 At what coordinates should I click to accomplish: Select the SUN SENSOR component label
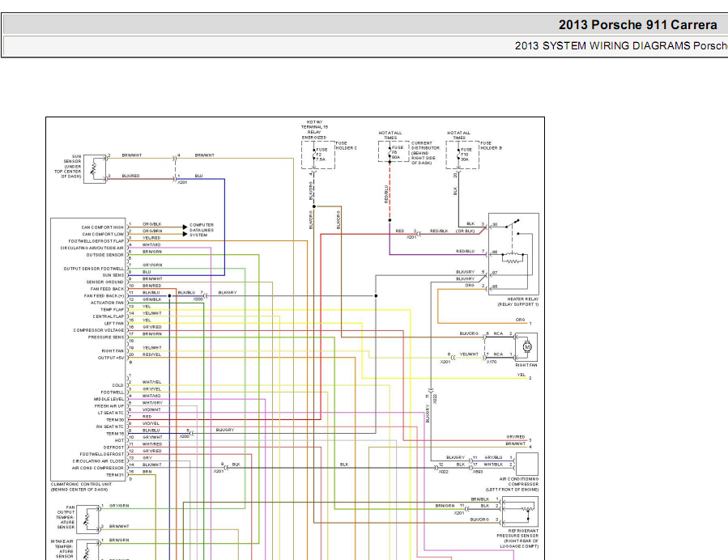68,167
